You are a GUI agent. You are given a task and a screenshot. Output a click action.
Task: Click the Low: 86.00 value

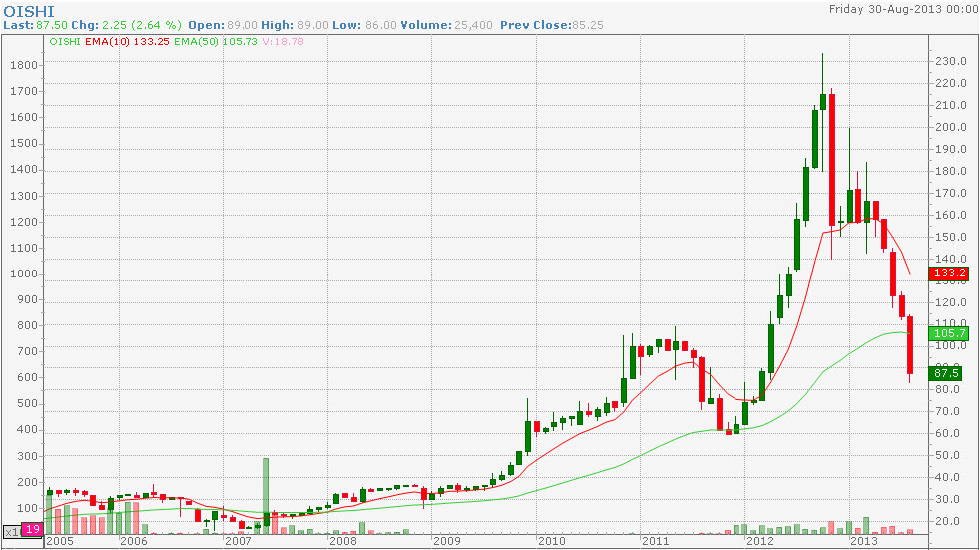point(364,25)
